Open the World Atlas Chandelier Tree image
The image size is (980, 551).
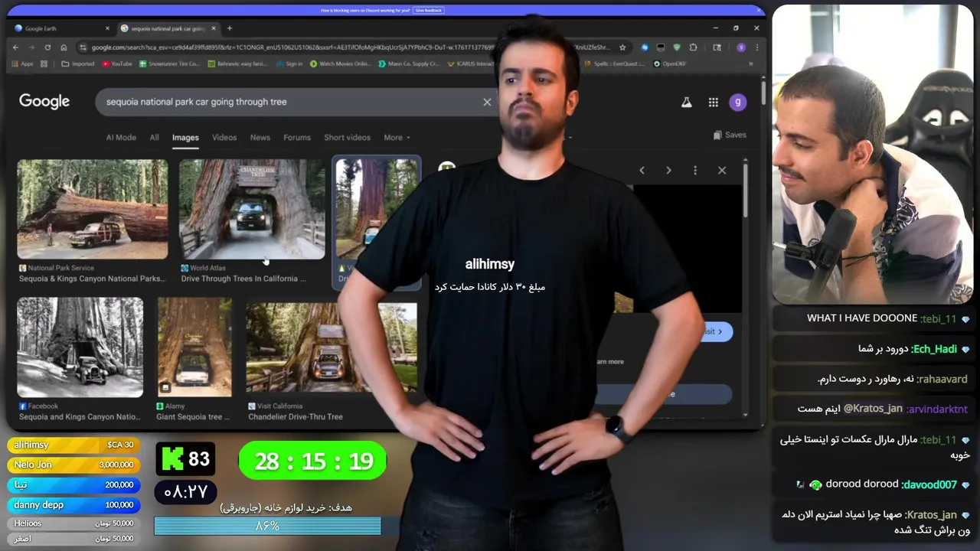click(x=252, y=209)
